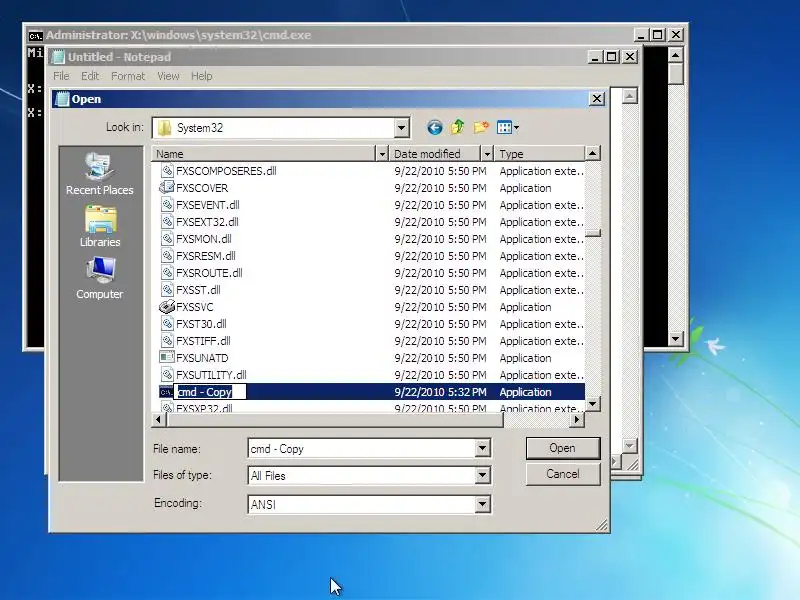
Task: Click the cmd icon in Command Prompt's title bar
Action: pos(35,35)
